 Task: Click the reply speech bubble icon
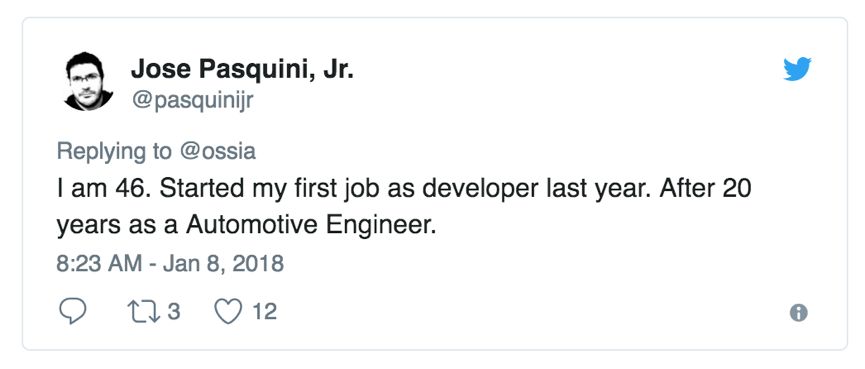(72, 312)
